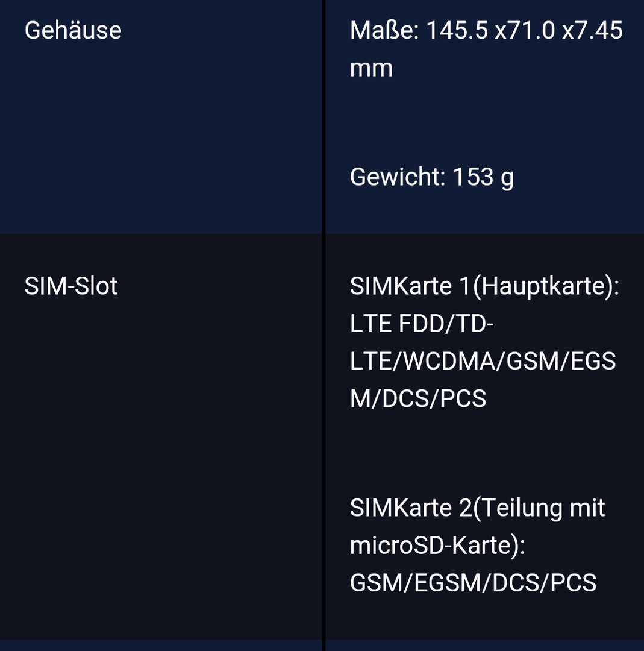Click the 145.5 length value
Image resolution: width=644 pixels, height=651 pixels.
[457, 30]
